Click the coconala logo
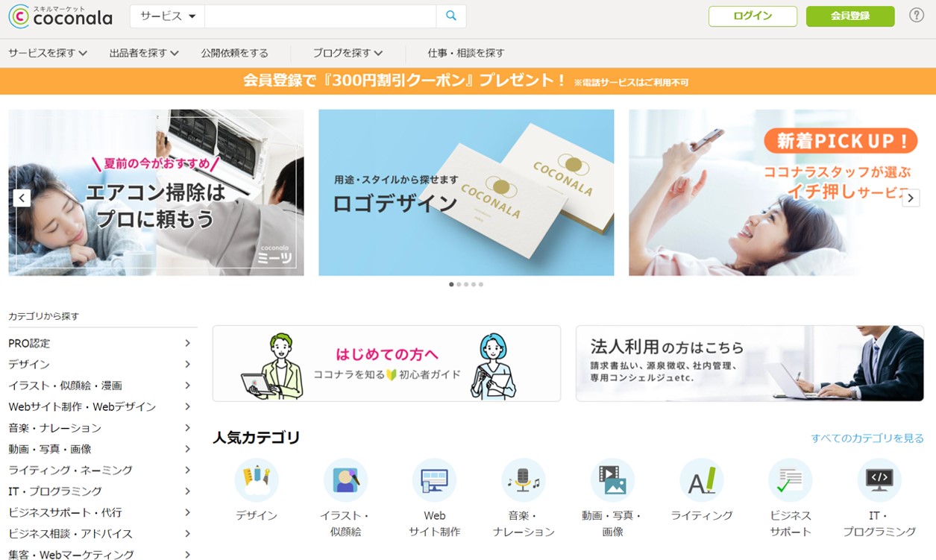The width and height of the screenshot is (936, 560). point(60,16)
